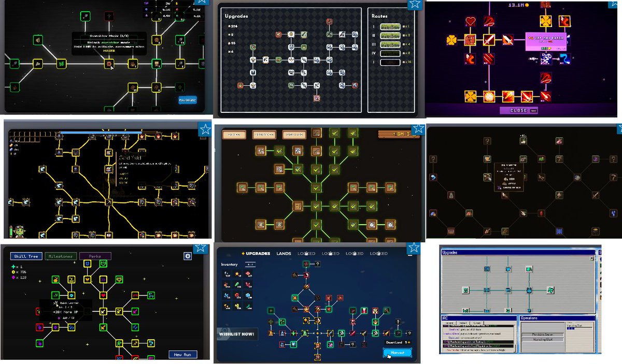Click the red heart upgrade node
The height and width of the screenshot is (364, 622).
pyautogui.click(x=471, y=22)
